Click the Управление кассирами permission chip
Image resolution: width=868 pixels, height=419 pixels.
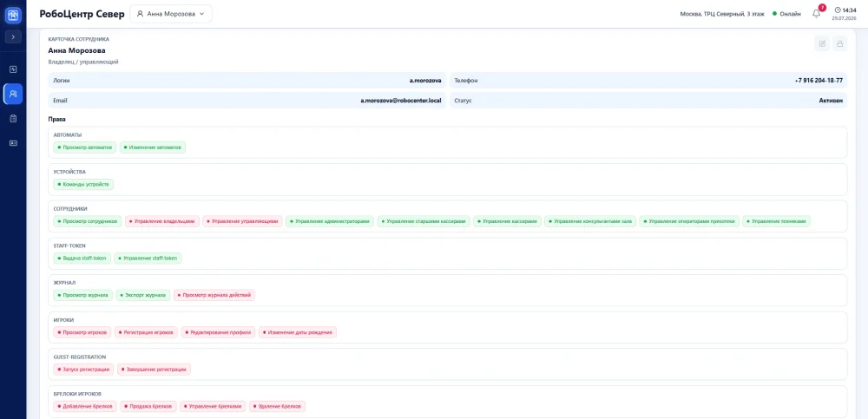[x=507, y=221]
